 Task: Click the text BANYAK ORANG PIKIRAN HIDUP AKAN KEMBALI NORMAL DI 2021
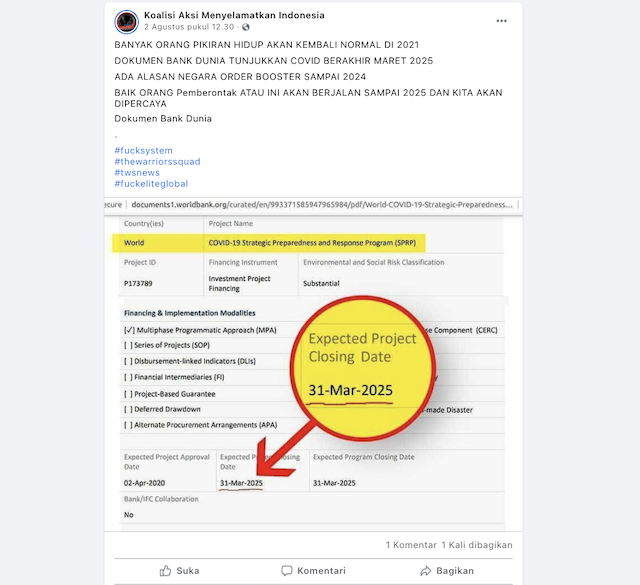tap(267, 45)
